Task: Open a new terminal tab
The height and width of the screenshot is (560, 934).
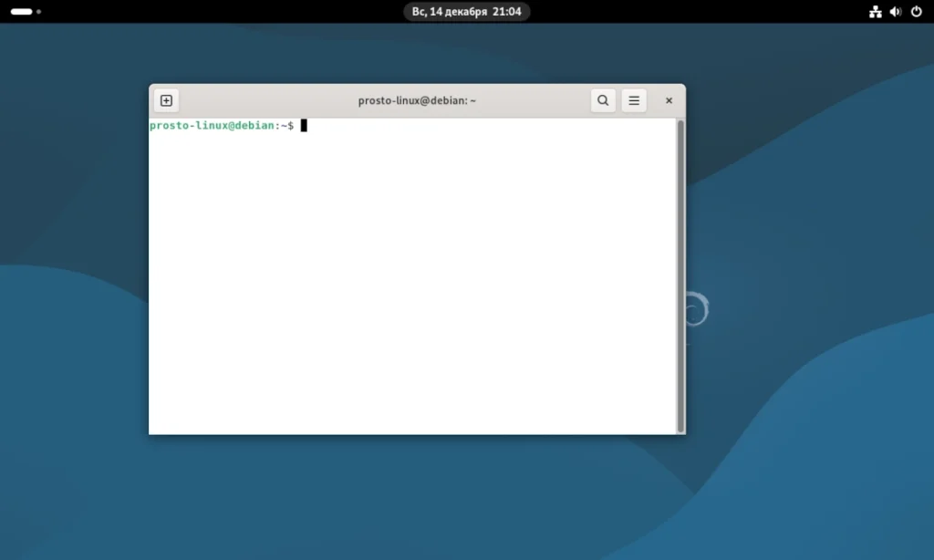Action: (166, 100)
